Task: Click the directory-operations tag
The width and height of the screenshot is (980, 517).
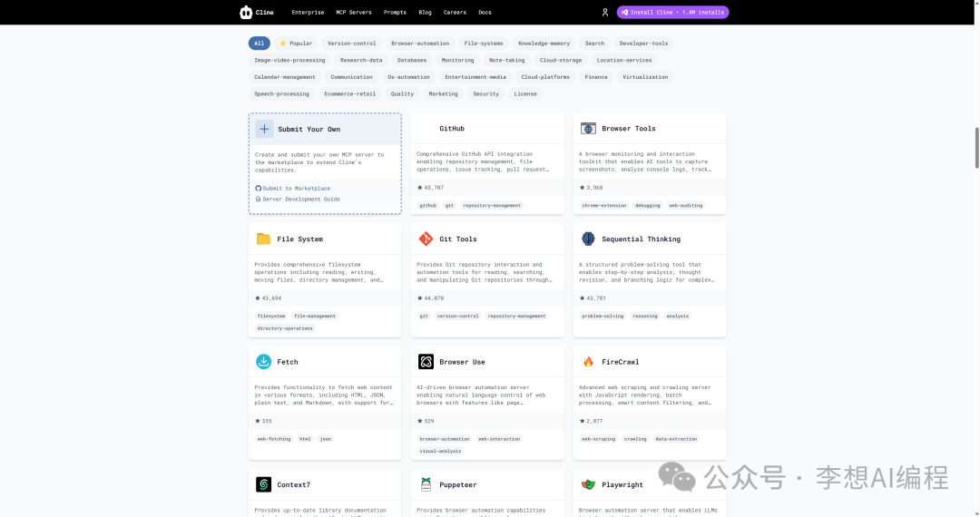Action: click(285, 328)
